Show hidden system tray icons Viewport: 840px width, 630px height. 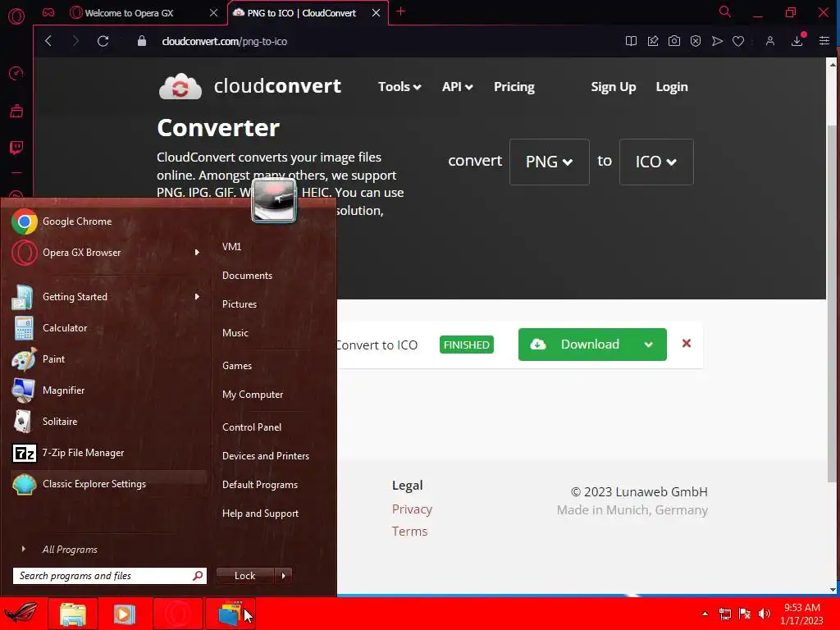(x=705, y=614)
